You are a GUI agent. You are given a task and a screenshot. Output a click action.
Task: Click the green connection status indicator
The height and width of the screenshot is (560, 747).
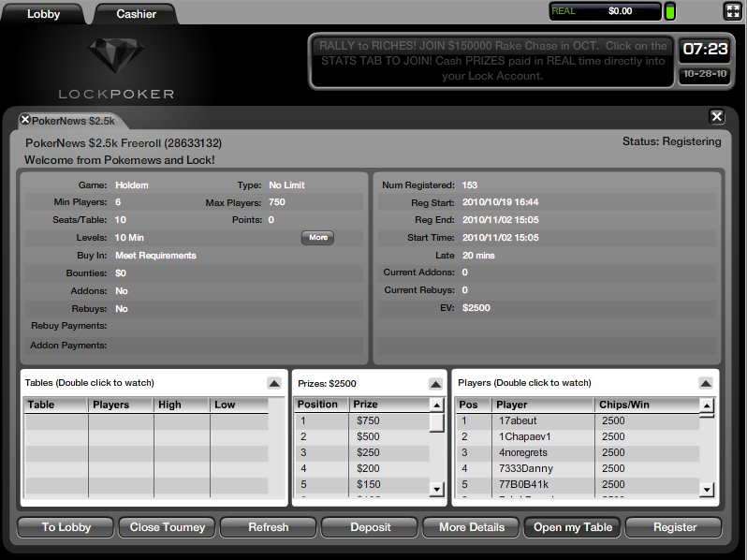click(x=670, y=12)
